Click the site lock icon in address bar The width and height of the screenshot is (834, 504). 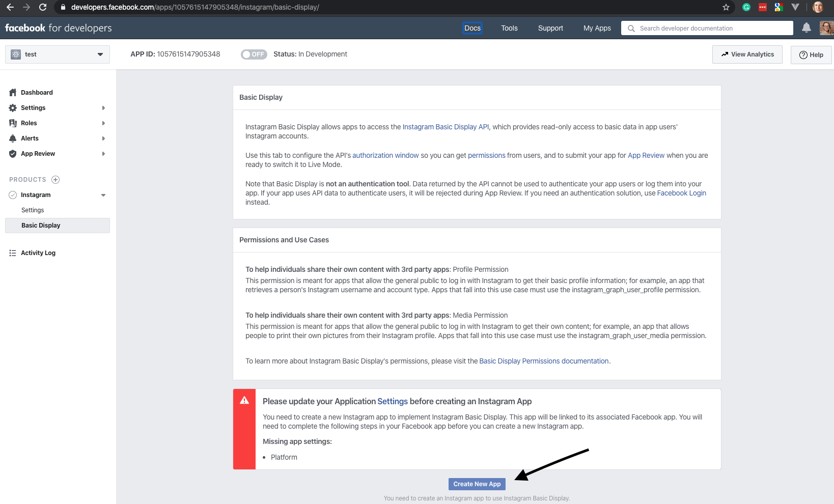pyautogui.click(x=63, y=7)
